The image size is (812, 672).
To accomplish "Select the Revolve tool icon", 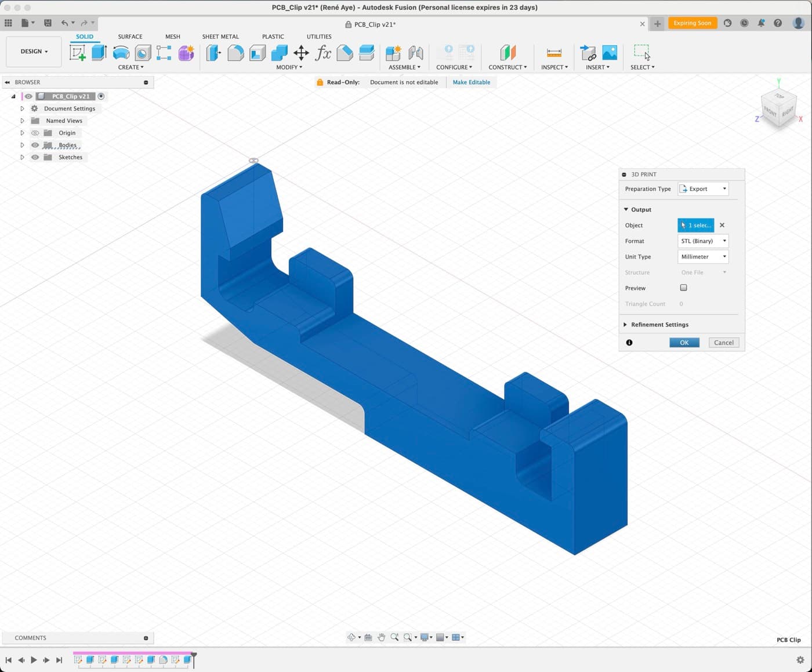I will tap(121, 53).
